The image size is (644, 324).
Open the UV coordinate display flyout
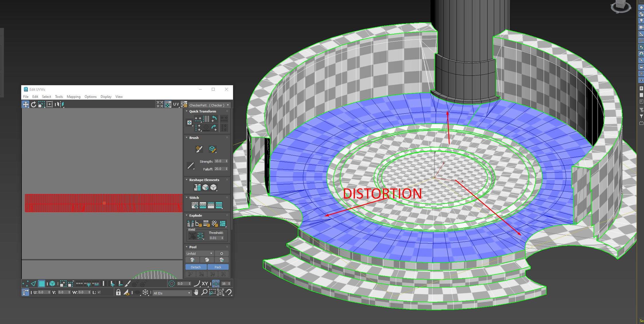(x=176, y=104)
